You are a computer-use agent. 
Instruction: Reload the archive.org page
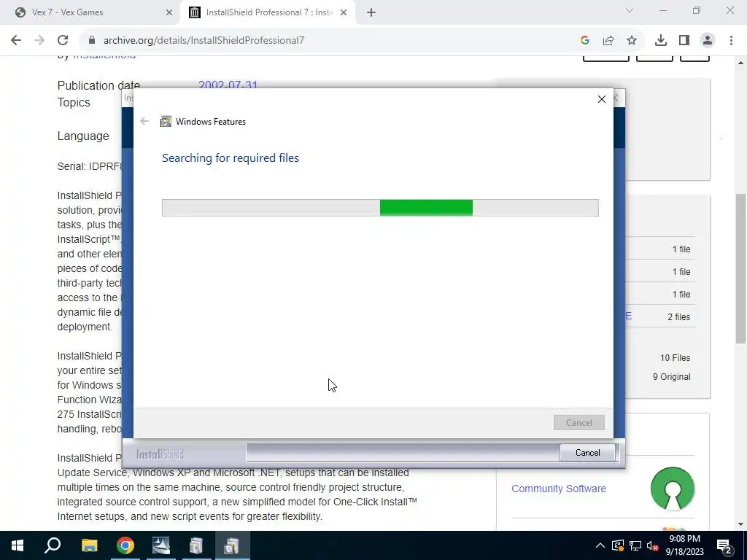pyautogui.click(x=63, y=41)
